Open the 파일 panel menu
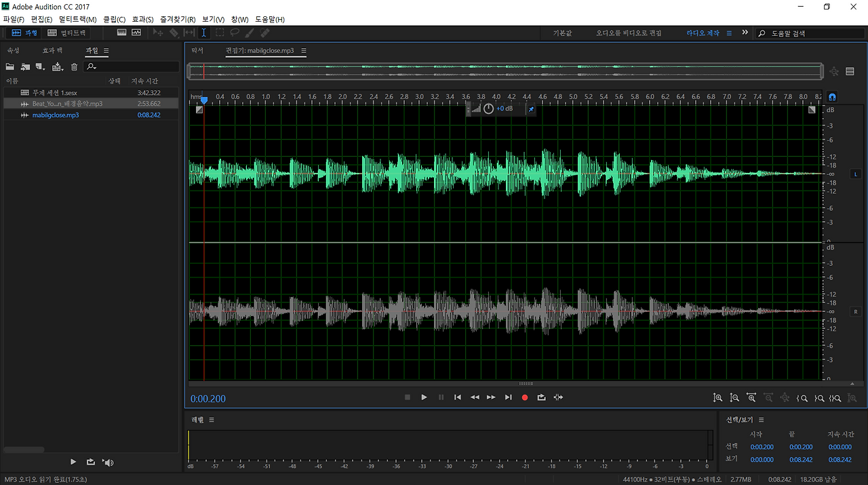The width and height of the screenshot is (868, 485). pos(106,51)
